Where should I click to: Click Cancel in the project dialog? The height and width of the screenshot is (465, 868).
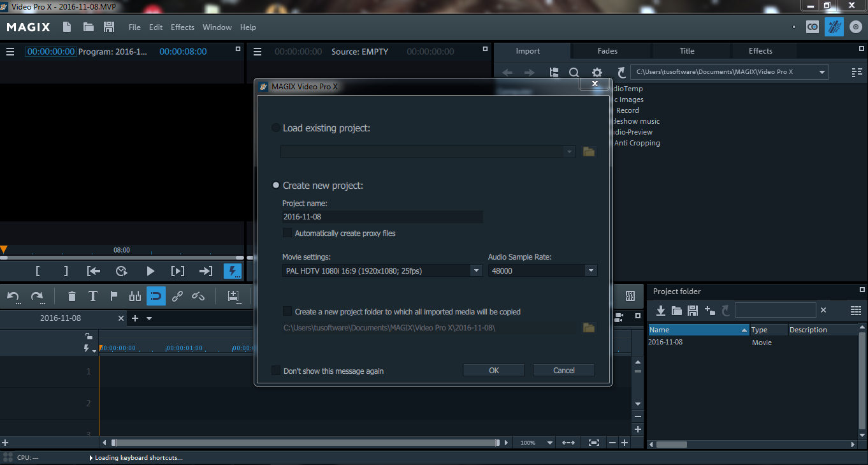click(x=564, y=371)
